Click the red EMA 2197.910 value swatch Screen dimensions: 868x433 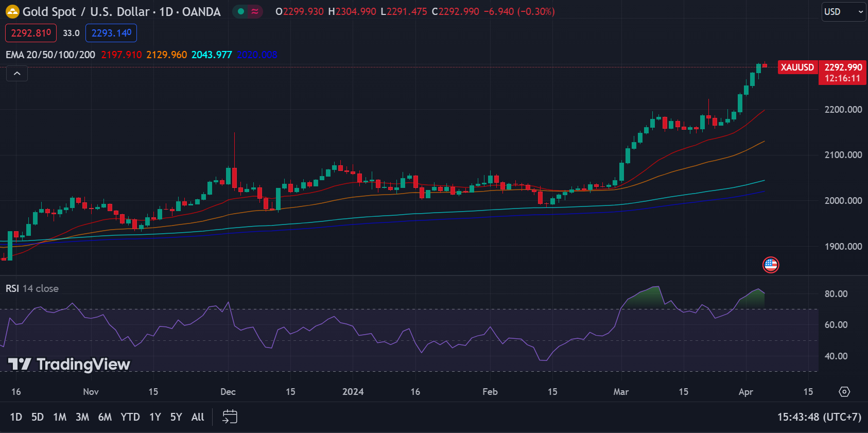click(x=121, y=55)
